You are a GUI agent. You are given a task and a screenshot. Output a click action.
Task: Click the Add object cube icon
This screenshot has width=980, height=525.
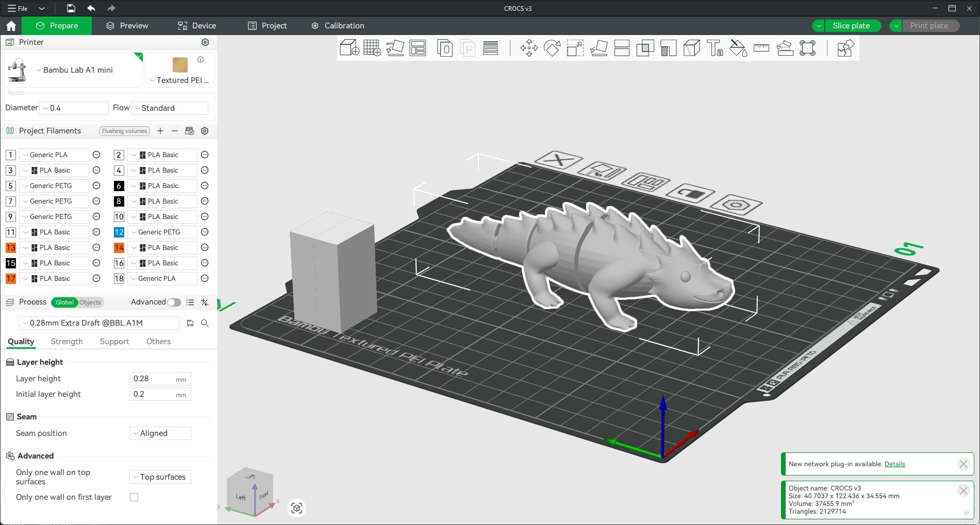pyautogui.click(x=349, y=48)
